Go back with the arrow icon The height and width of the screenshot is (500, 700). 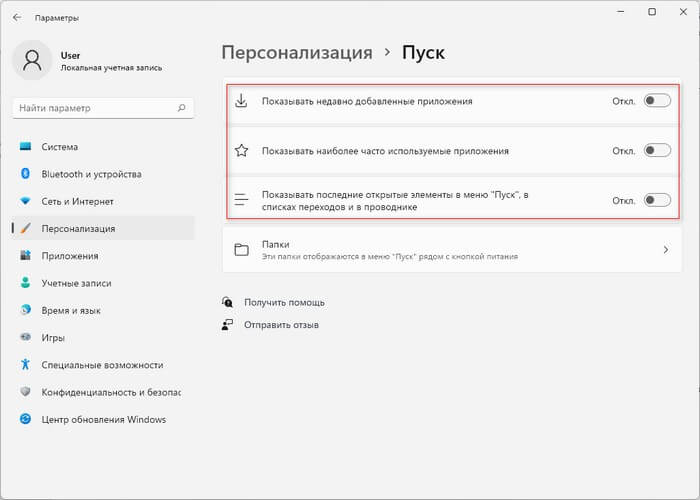click(17, 17)
